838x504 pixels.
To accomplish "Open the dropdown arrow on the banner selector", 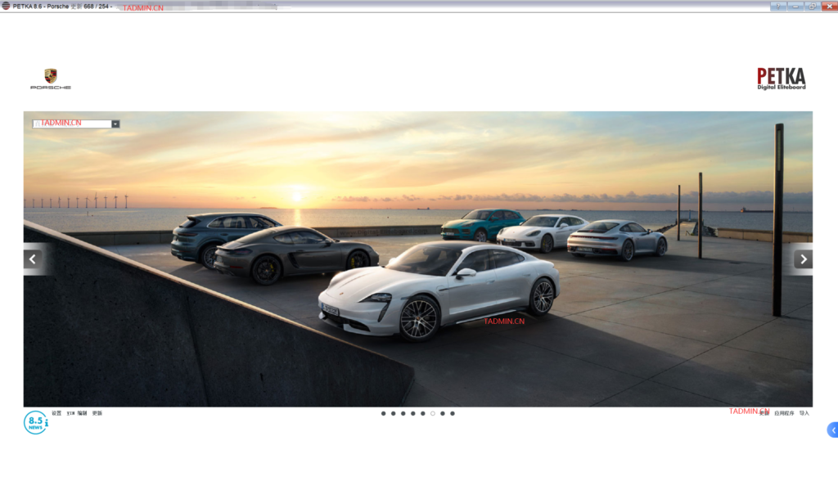I will [115, 124].
